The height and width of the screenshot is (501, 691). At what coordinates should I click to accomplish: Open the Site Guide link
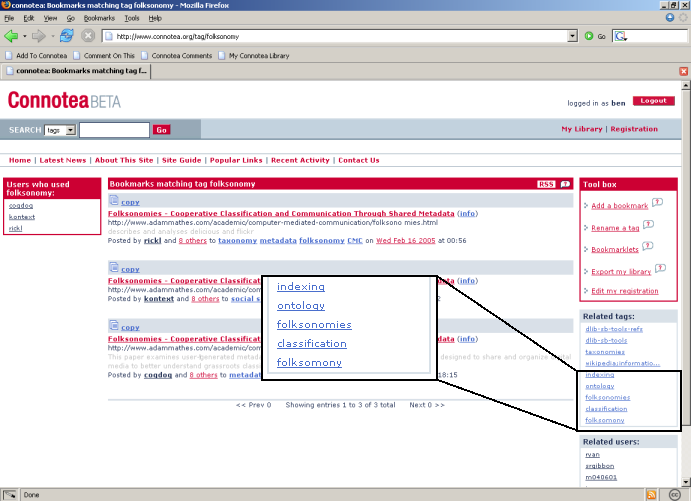click(x=181, y=160)
